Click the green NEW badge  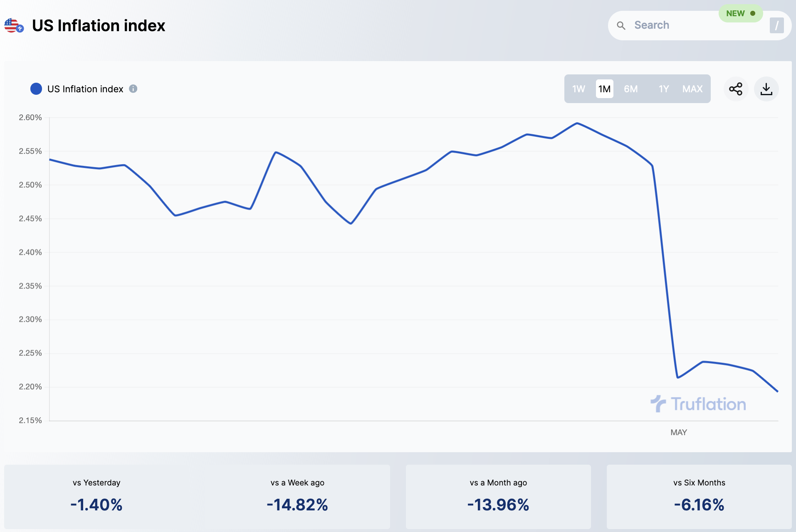coord(740,13)
